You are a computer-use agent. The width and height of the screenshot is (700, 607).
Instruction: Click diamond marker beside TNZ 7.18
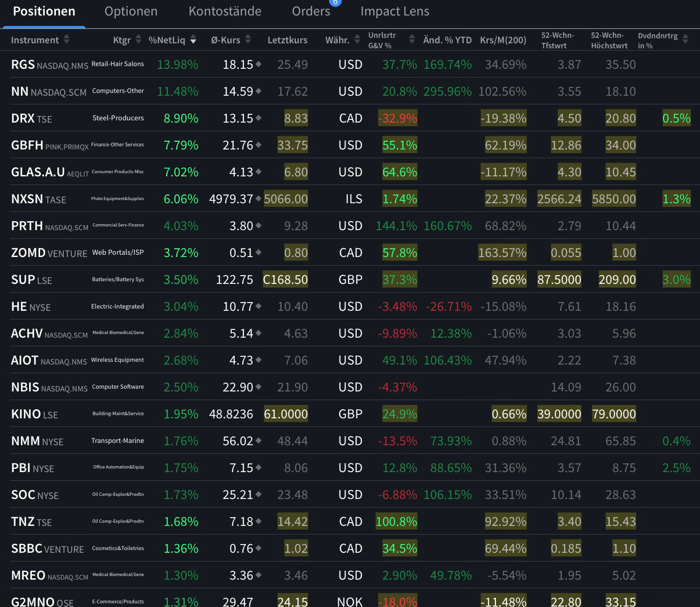[x=258, y=521]
